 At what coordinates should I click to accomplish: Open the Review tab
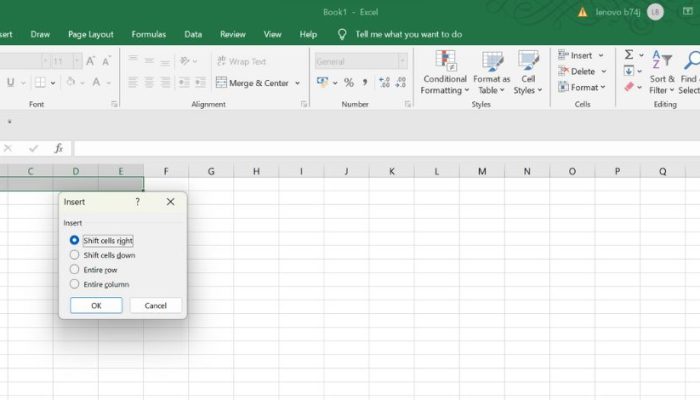233,34
